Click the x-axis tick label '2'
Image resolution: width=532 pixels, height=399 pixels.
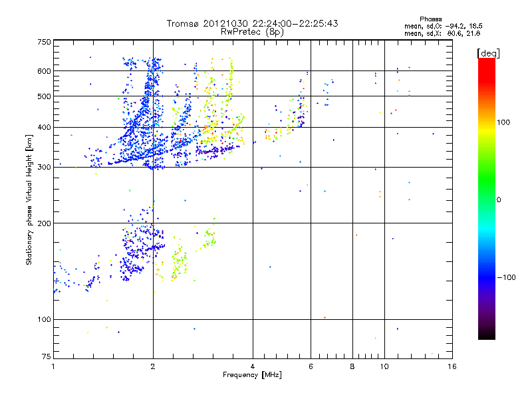point(153,366)
